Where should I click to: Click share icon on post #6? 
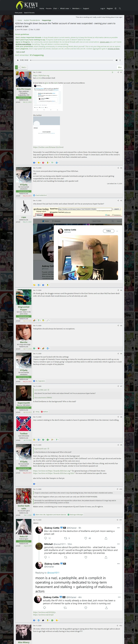click(x=118, y=353)
